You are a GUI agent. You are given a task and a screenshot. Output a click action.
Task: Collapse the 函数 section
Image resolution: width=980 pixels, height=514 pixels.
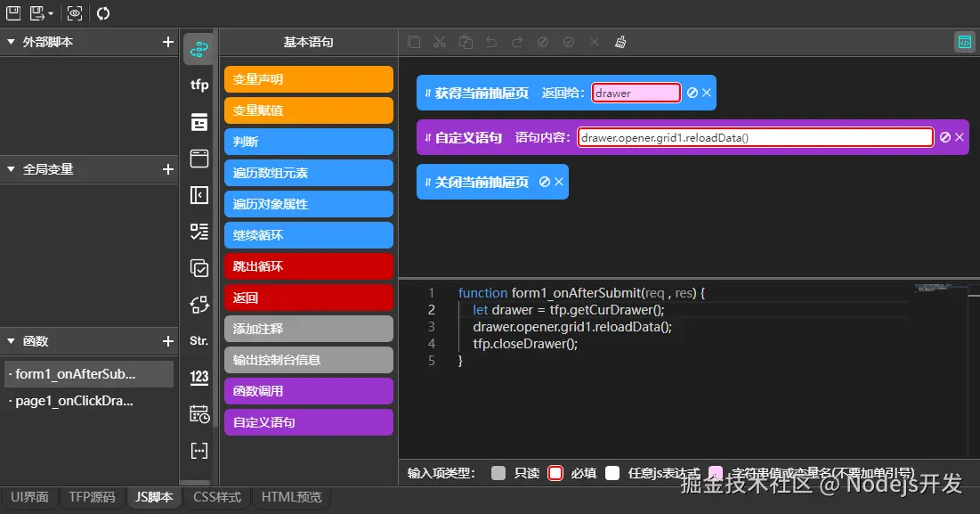point(11,341)
